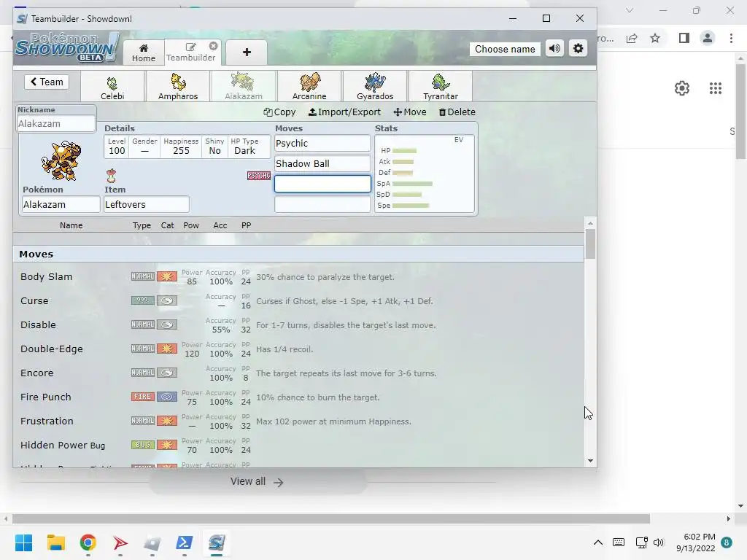
Task: Copy the Alakazam set
Action: tap(279, 112)
